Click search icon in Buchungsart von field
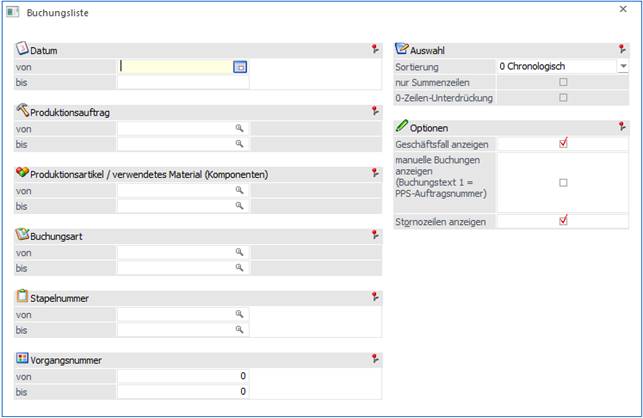Image resolution: width=643 pixels, height=418 pixels. [x=240, y=253]
